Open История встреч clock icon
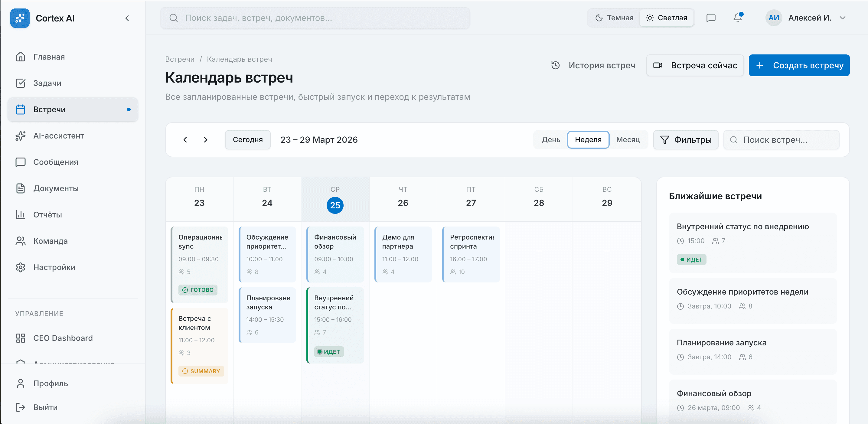Viewport: 868px width, 424px height. point(555,65)
